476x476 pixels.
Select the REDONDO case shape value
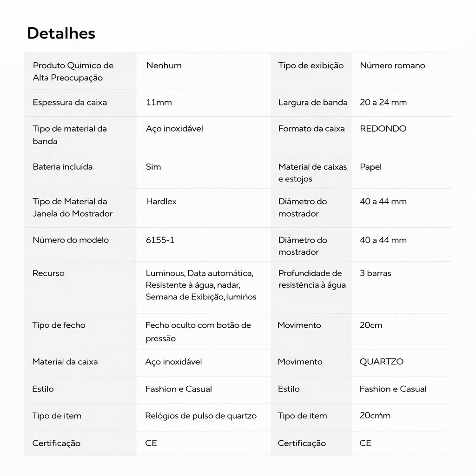383,129
